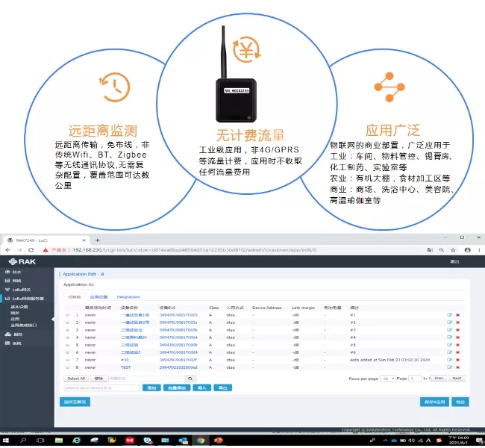Open the Chrome profile account icon
Viewport: 485px width, 448px height.
[467, 250]
